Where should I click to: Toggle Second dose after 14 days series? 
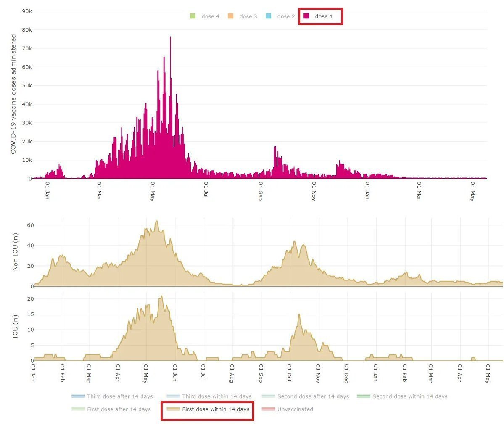305,396
